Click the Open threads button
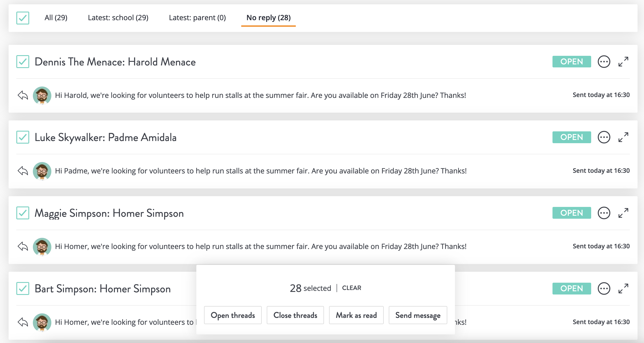Image resolution: width=644 pixels, height=343 pixels. [x=233, y=315]
